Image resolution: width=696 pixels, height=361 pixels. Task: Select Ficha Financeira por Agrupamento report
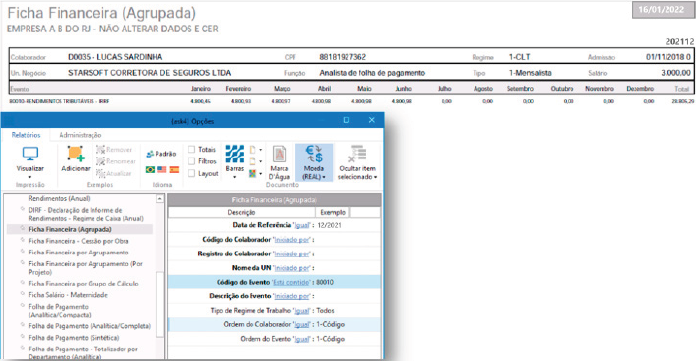(78, 252)
